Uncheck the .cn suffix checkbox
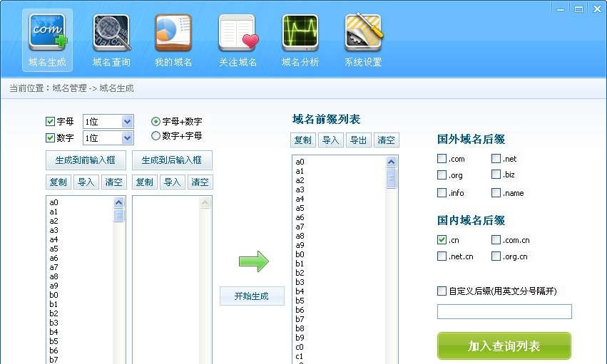The width and height of the screenshot is (607, 364). click(x=442, y=239)
